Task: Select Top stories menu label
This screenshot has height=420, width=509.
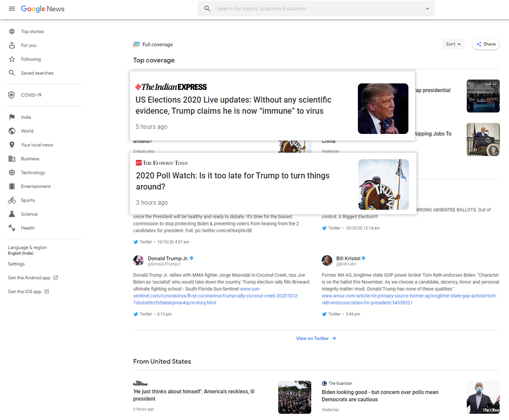Action: (32, 31)
